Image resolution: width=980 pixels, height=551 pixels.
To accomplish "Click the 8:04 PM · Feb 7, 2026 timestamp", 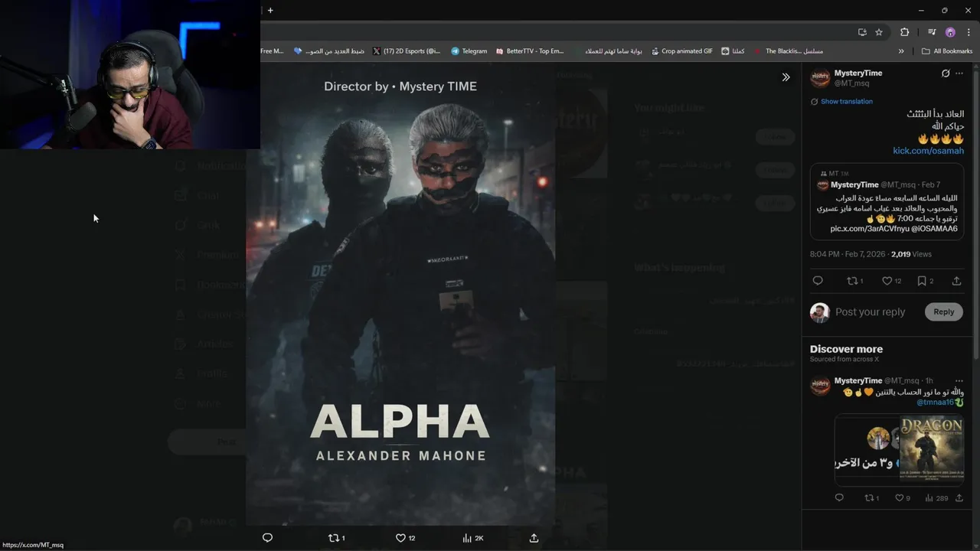I will coord(848,254).
